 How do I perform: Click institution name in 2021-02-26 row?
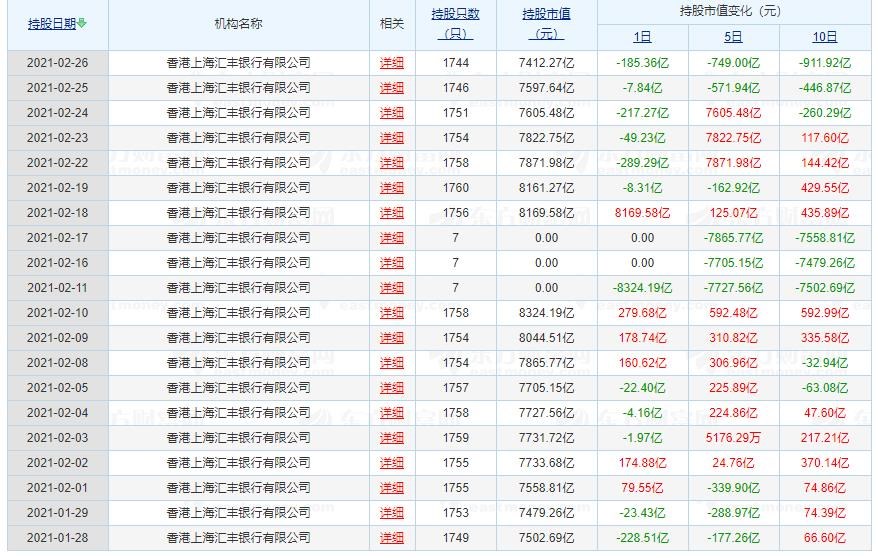pos(239,63)
